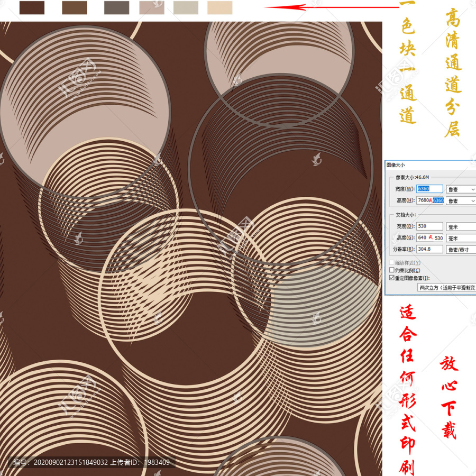Open the 毫米 dropdown beside 宽度(D)
Screen dimensions: 476x476
point(461,227)
